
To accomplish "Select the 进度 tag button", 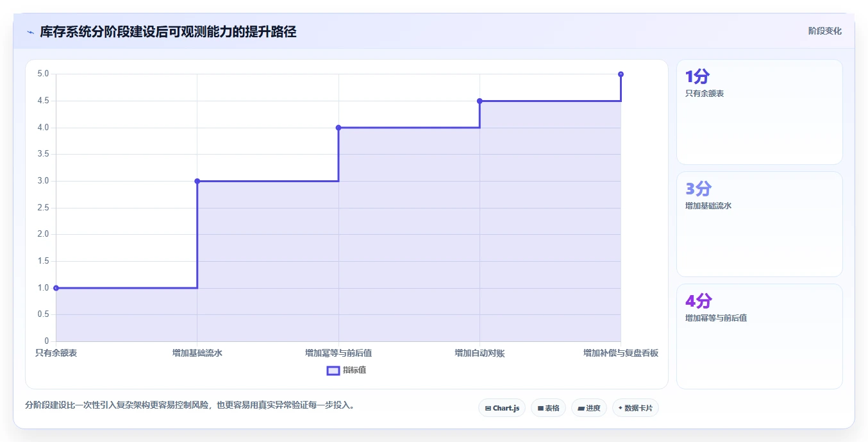I will point(589,408).
